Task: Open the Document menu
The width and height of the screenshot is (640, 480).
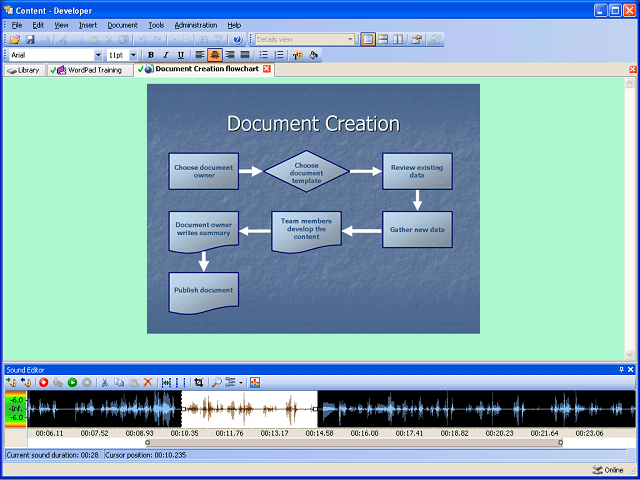Action: click(122, 25)
